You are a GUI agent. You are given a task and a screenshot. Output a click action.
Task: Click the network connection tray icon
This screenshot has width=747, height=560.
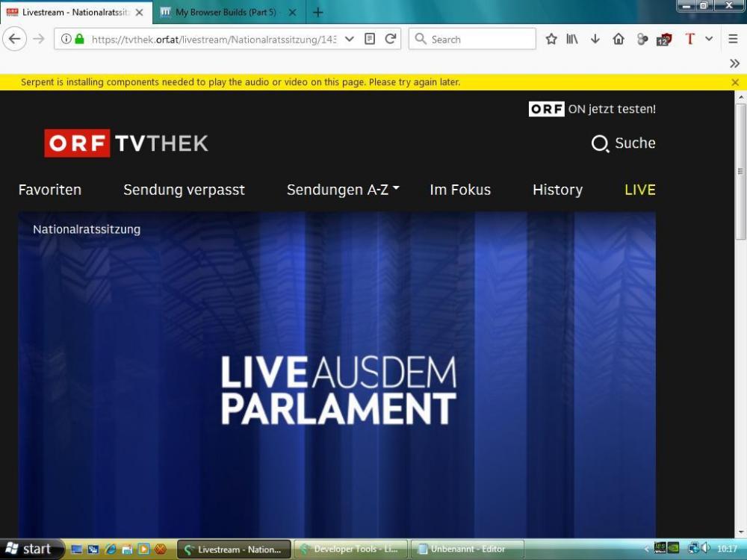(x=693, y=548)
